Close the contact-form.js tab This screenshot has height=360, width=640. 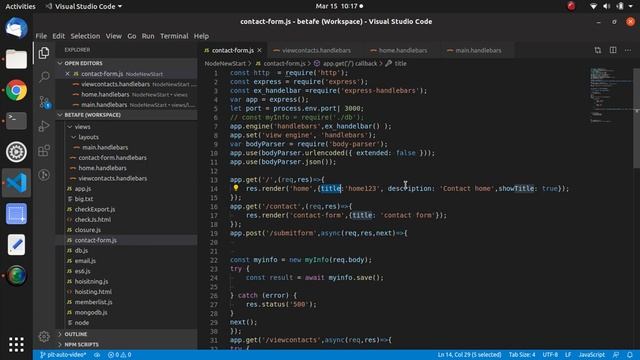[x=260, y=50]
